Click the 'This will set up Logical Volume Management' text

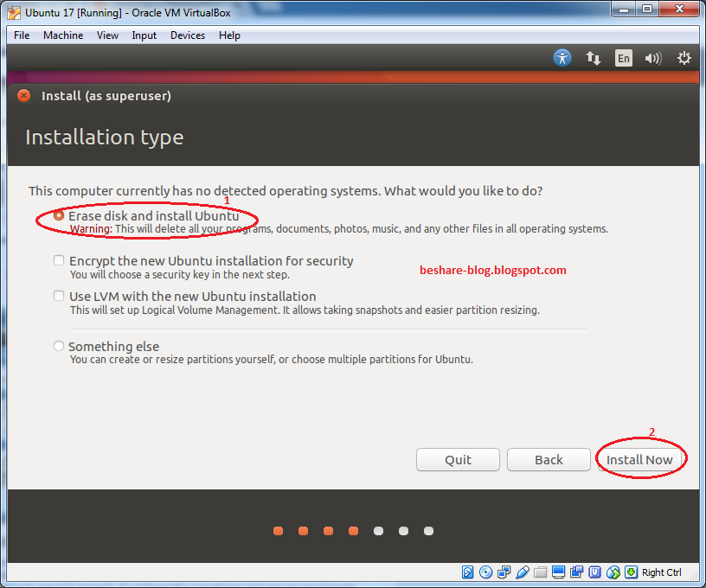point(305,310)
